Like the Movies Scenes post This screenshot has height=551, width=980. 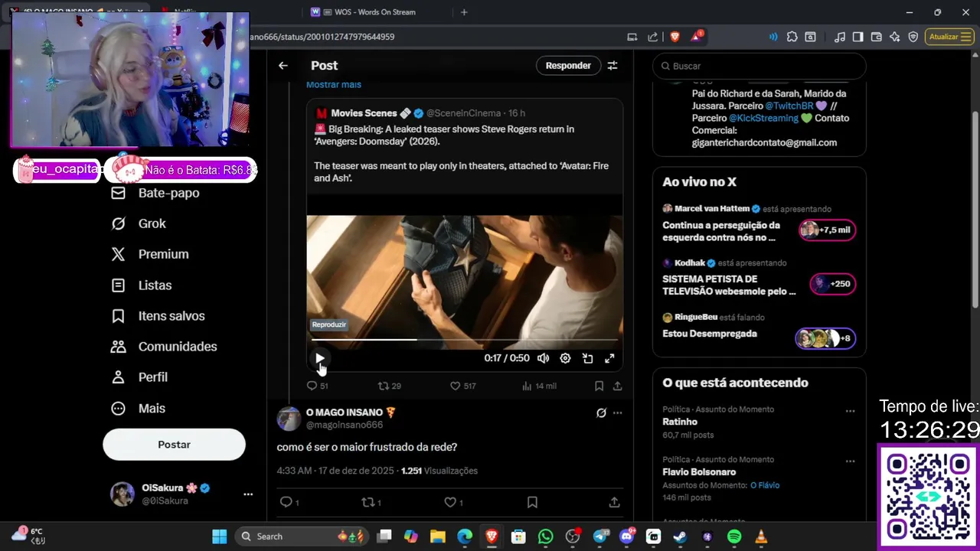click(x=462, y=386)
